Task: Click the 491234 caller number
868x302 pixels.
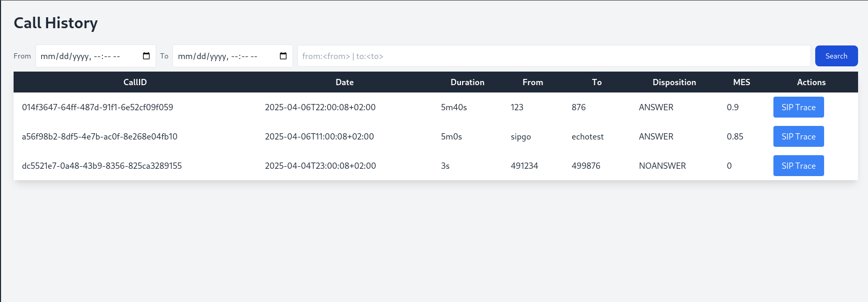Action: point(524,166)
